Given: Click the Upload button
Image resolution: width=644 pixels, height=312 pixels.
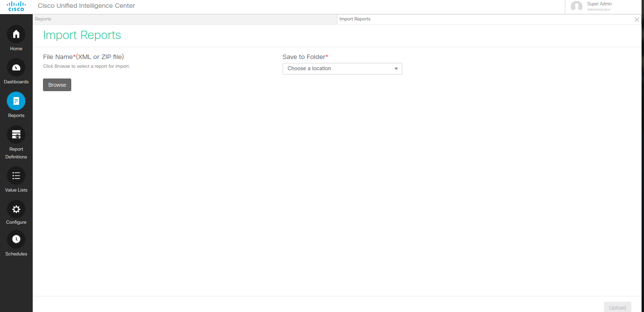Looking at the screenshot, I should click(617, 307).
